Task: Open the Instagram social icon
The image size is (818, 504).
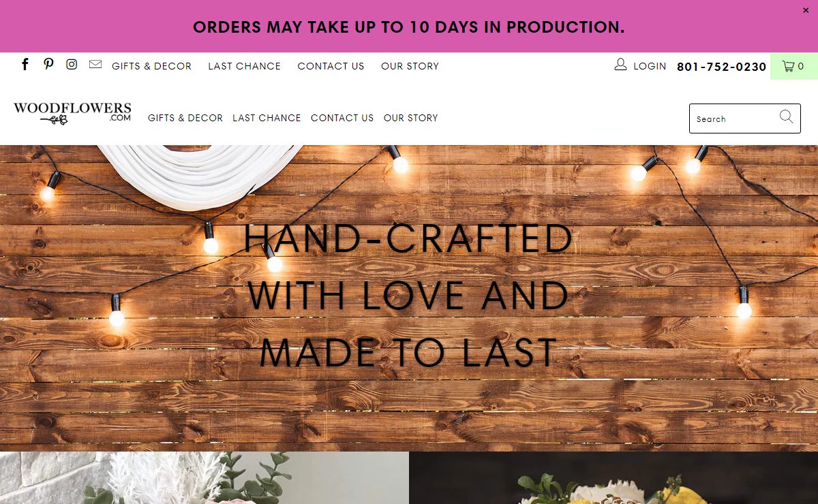Action: pyautogui.click(x=72, y=65)
